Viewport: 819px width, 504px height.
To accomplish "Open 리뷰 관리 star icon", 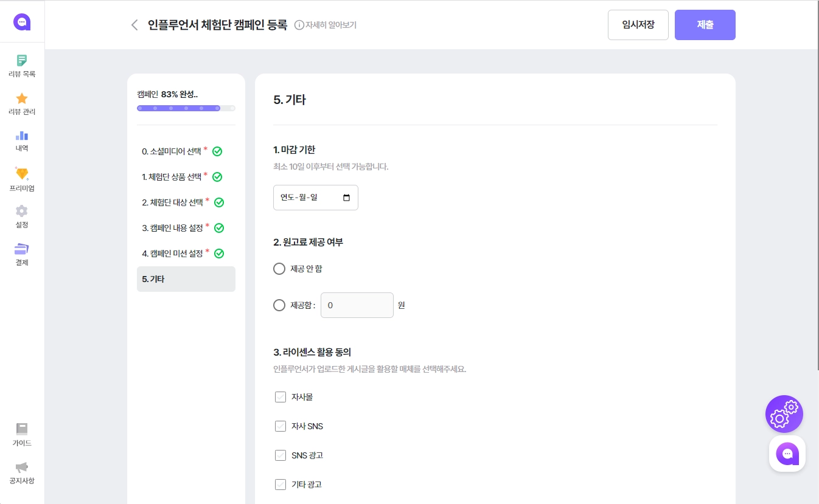I will 22,98.
